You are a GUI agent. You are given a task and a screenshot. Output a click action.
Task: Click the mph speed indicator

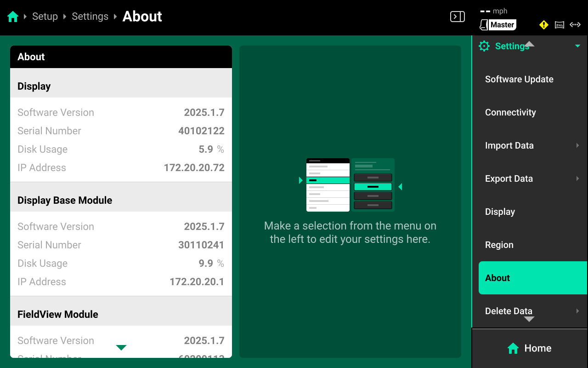[x=494, y=11]
